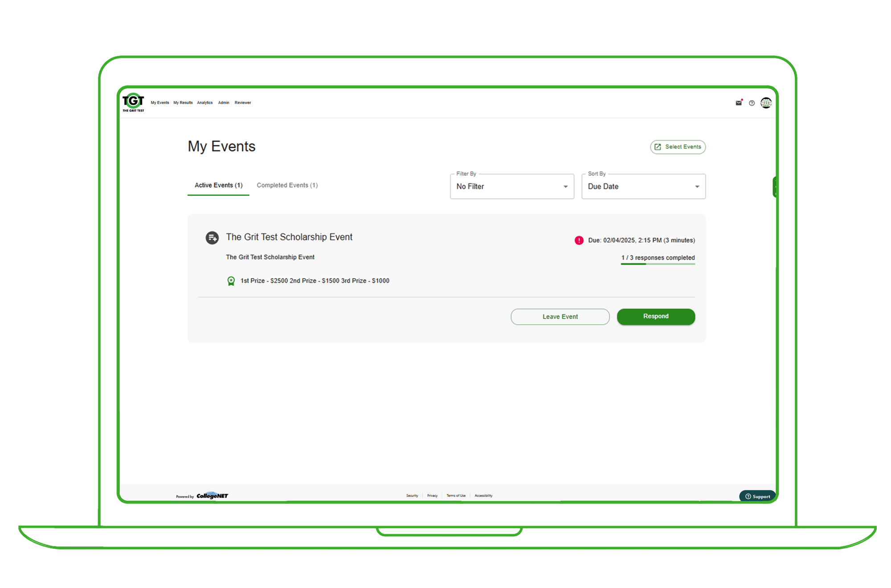Switch to the Completed Events tab

click(x=287, y=185)
